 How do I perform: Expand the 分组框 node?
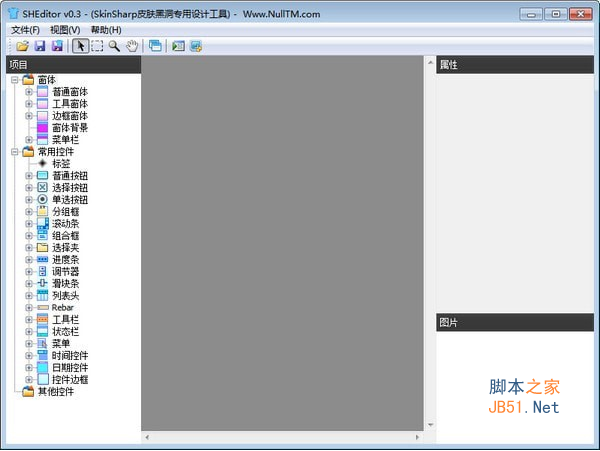29,212
